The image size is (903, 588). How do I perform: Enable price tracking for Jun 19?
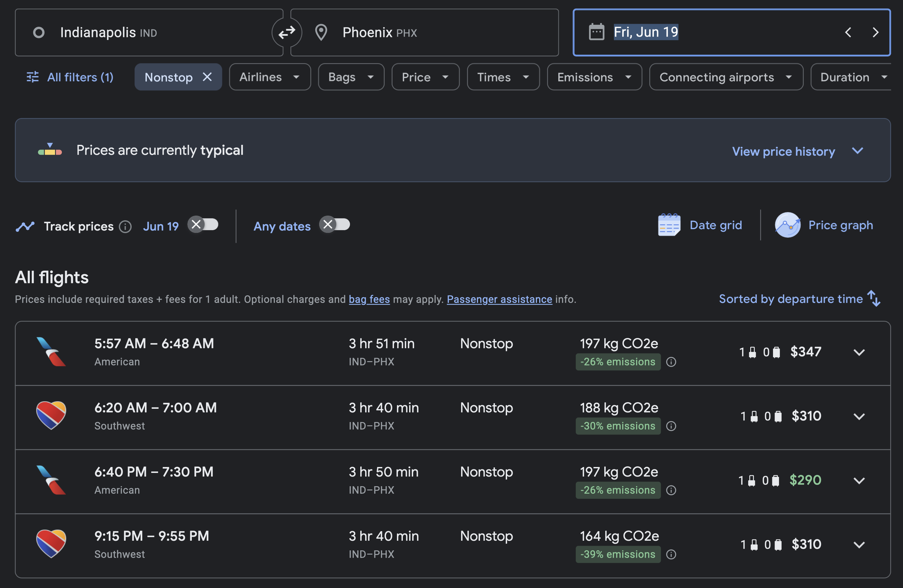(203, 225)
